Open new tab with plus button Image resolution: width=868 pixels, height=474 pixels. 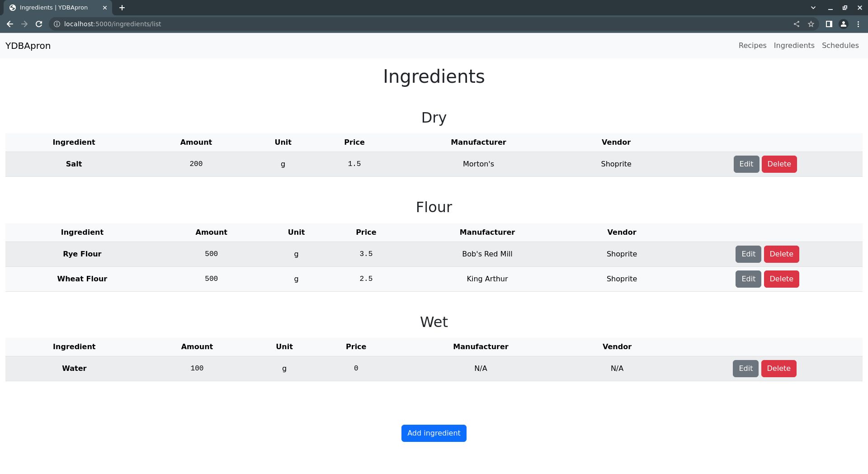click(x=122, y=8)
